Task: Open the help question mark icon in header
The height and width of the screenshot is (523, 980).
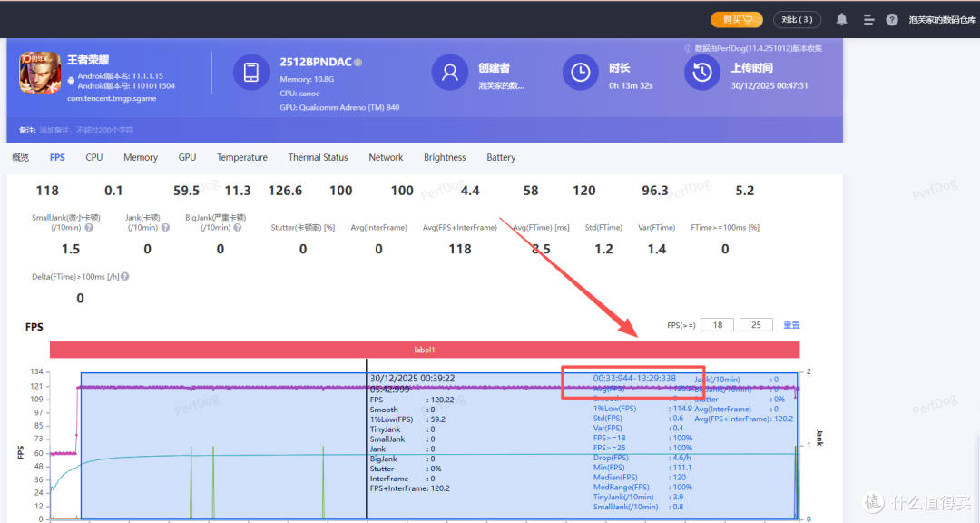Action: pyautogui.click(x=892, y=19)
